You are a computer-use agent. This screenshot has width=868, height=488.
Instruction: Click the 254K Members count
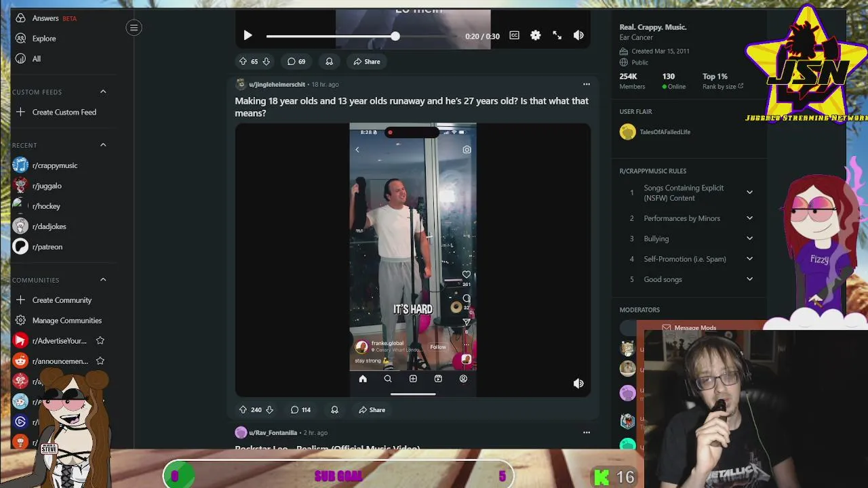pos(632,81)
